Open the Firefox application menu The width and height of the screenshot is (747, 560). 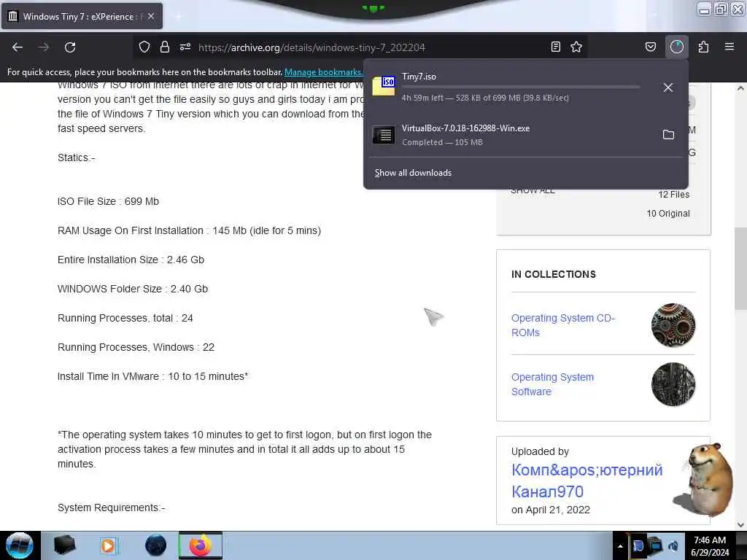pyautogui.click(x=729, y=47)
